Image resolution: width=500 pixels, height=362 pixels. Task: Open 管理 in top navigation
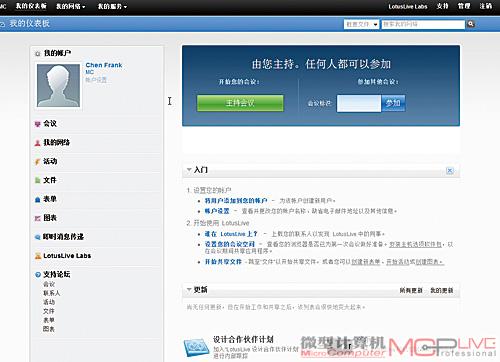pyautogui.click(x=464, y=6)
